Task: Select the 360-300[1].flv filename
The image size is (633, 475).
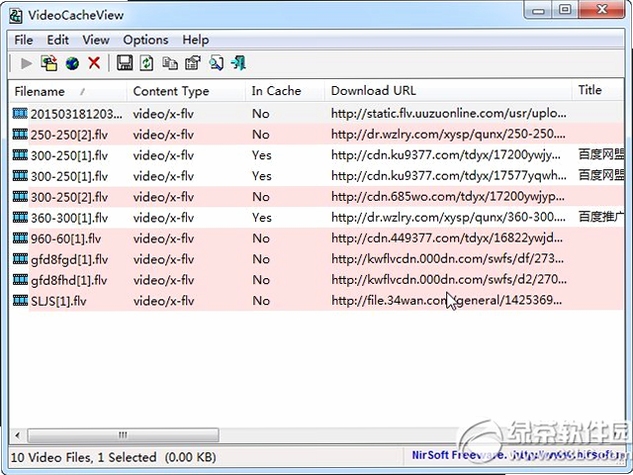Action: (x=69, y=218)
